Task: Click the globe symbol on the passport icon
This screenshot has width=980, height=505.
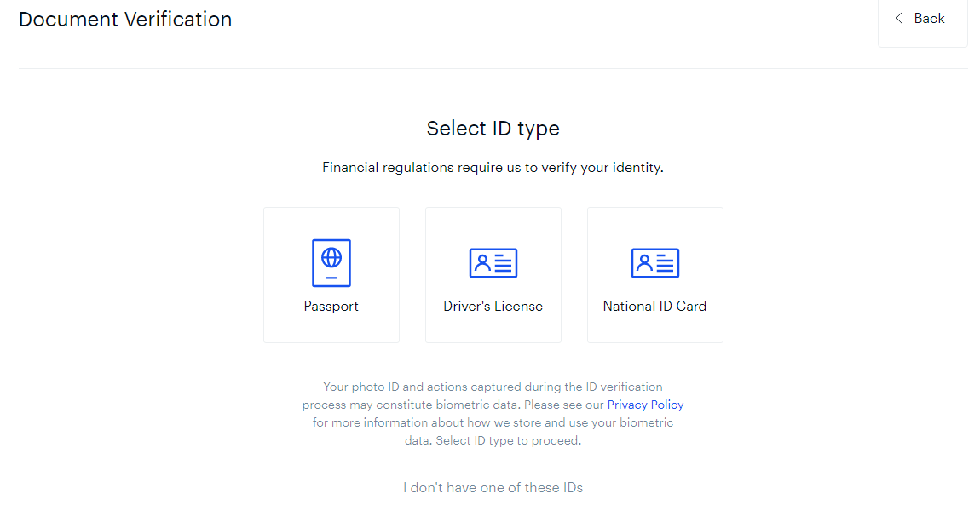Action: pyautogui.click(x=331, y=258)
